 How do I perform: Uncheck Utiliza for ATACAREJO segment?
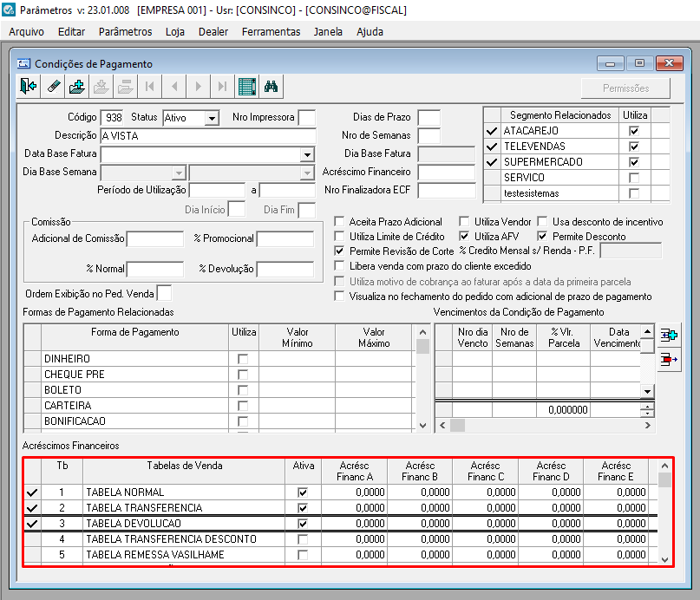coord(633,131)
